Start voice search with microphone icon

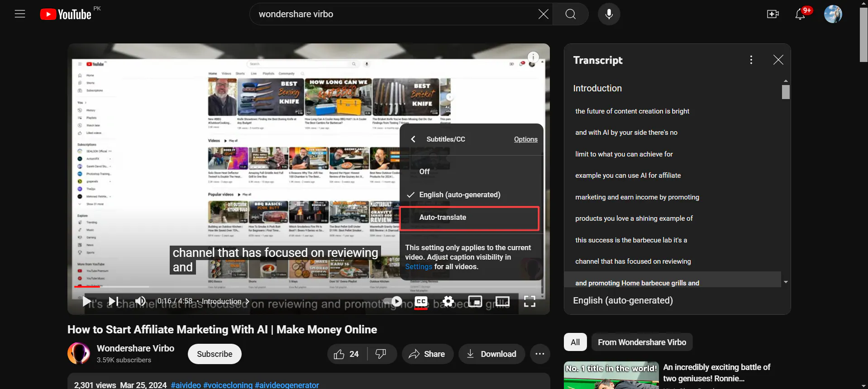[609, 14]
